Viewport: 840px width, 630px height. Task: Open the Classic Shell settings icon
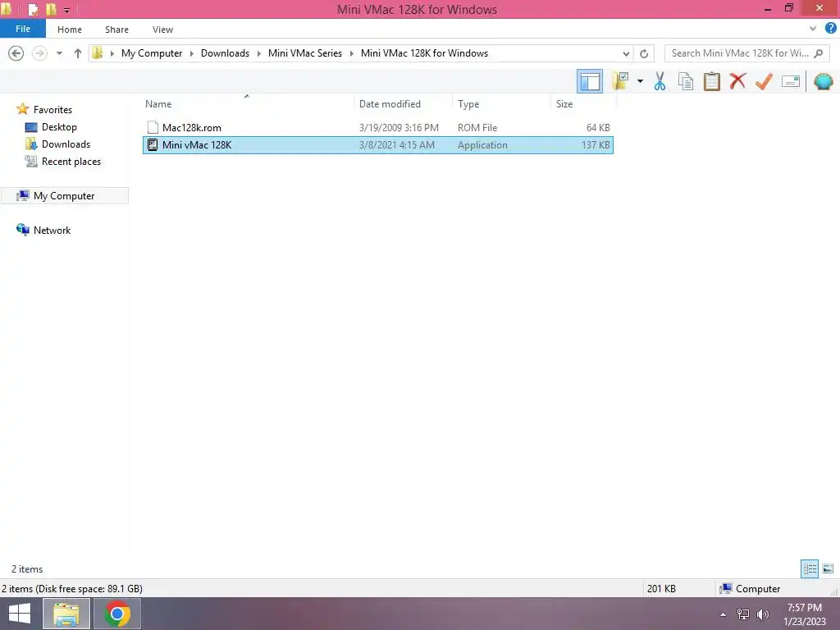click(x=823, y=81)
